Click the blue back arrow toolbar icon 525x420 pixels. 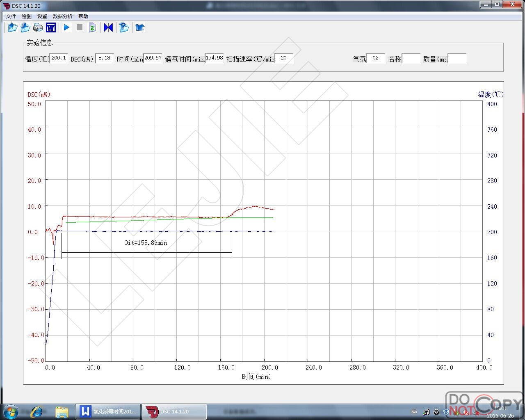pyautogui.click(x=140, y=27)
